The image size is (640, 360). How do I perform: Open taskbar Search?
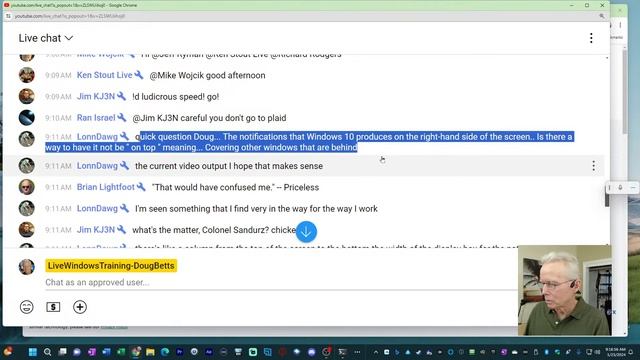pos(47,352)
